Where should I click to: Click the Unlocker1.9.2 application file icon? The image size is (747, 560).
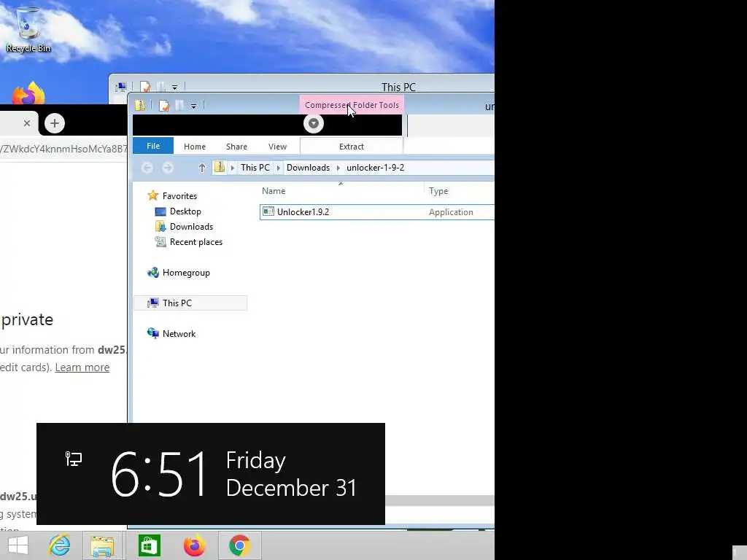tap(268, 211)
